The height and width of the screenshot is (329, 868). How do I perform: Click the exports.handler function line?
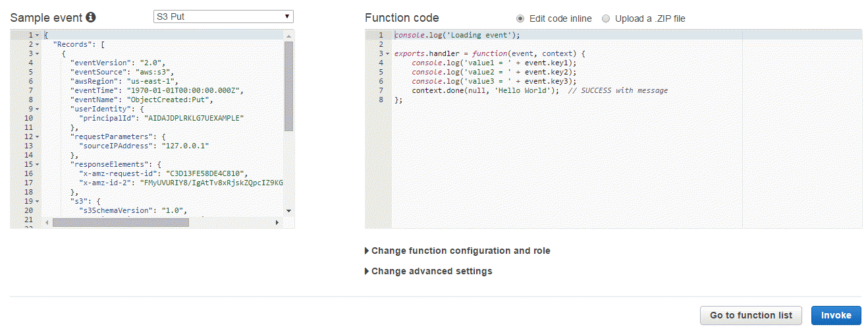(490, 53)
